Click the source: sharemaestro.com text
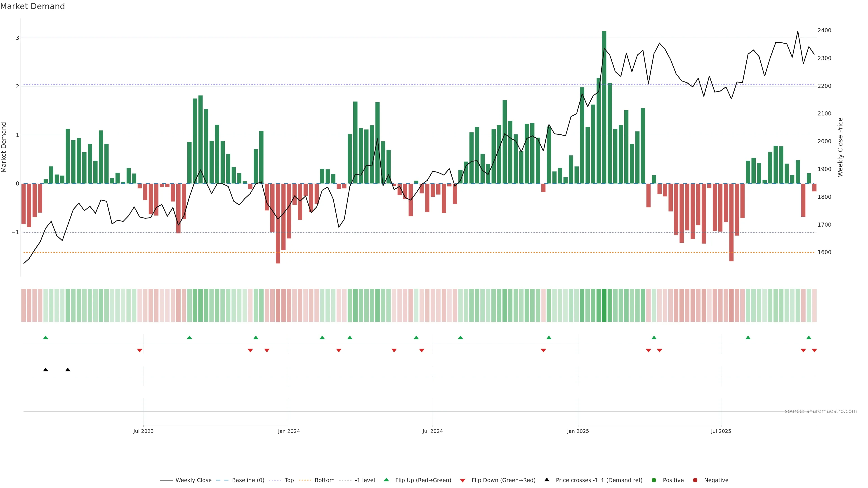The height and width of the screenshot is (488, 868). (x=821, y=411)
